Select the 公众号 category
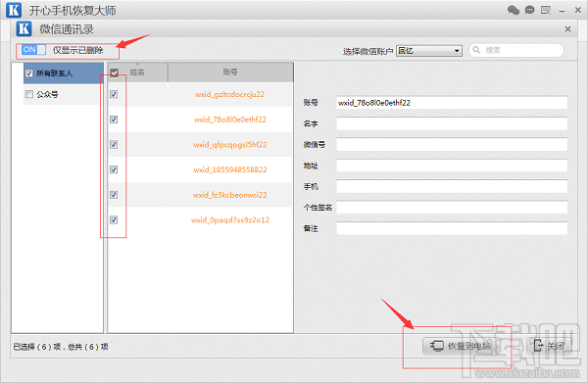The width and height of the screenshot is (588, 383). coord(62,94)
